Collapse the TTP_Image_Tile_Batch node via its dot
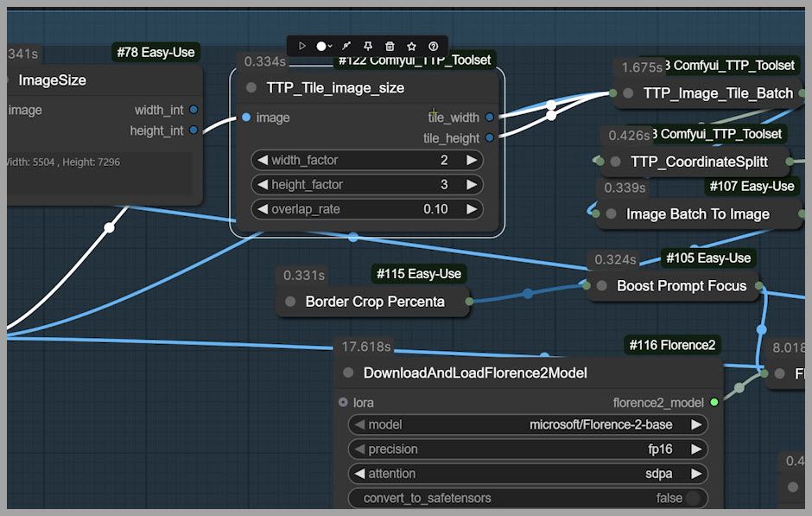Image resolution: width=812 pixels, height=516 pixels. point(628,93)
